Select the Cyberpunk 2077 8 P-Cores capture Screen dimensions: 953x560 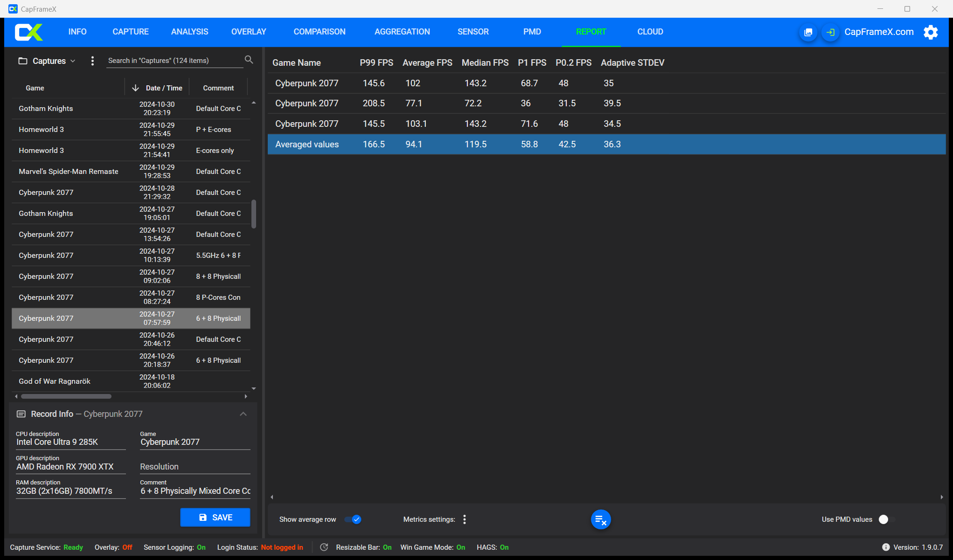point(131,297)
